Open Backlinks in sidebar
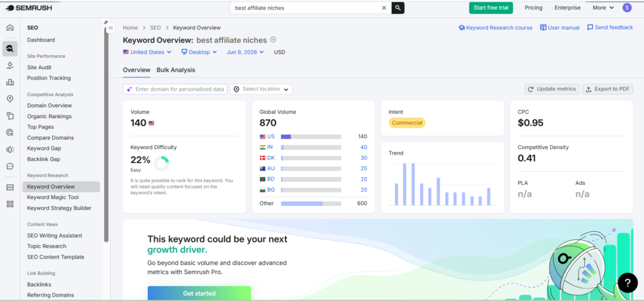 [39, 284]
